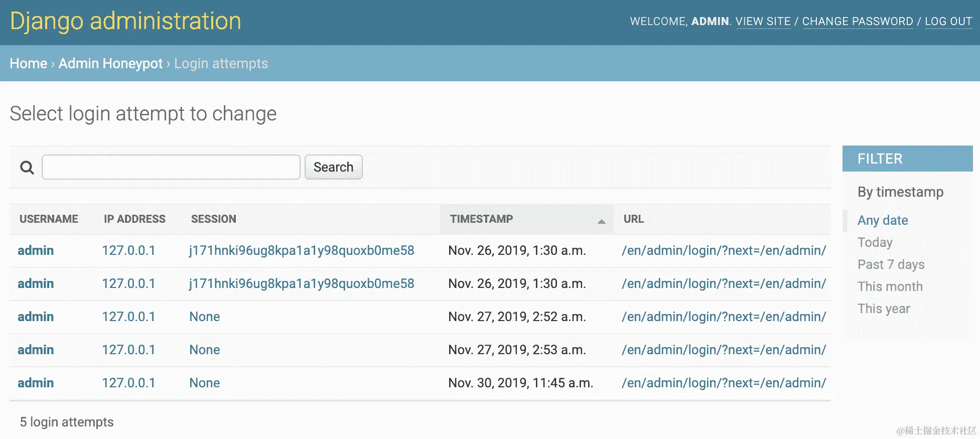
Task: Focus the login attempts search field
Action: tap(171, 167)
